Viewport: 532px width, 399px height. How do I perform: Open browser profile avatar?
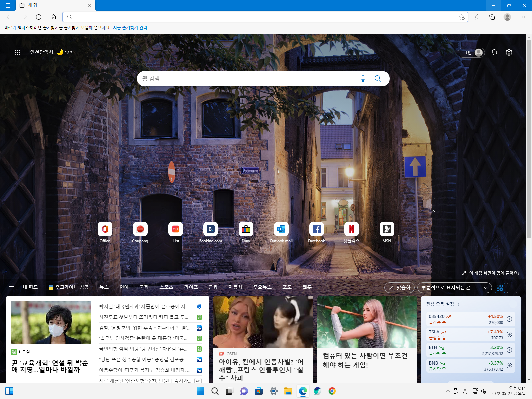(x=507, y=17)
